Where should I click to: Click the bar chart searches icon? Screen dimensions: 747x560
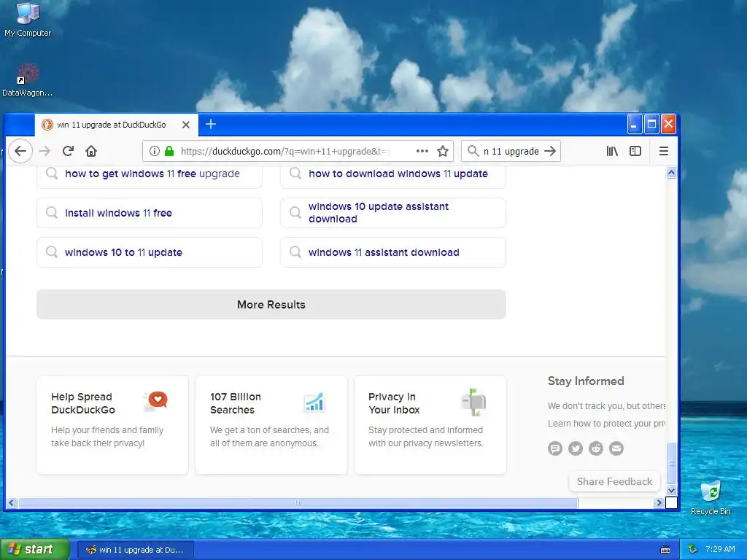pos(314,402)
